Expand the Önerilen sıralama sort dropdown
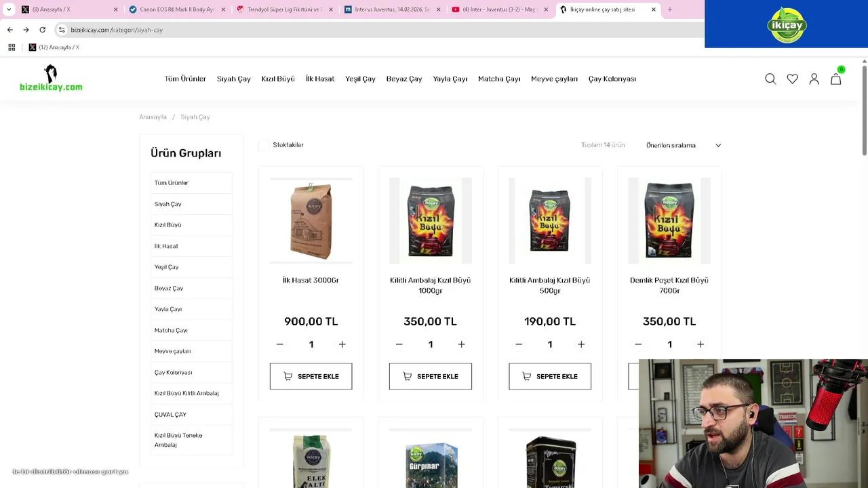Screen dimensions: 868x488 point(684,145)
